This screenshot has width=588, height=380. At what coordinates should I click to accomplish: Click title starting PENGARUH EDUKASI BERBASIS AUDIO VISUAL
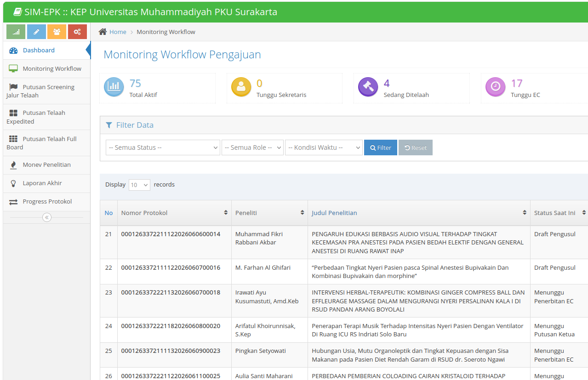click(x=418, y=243)
